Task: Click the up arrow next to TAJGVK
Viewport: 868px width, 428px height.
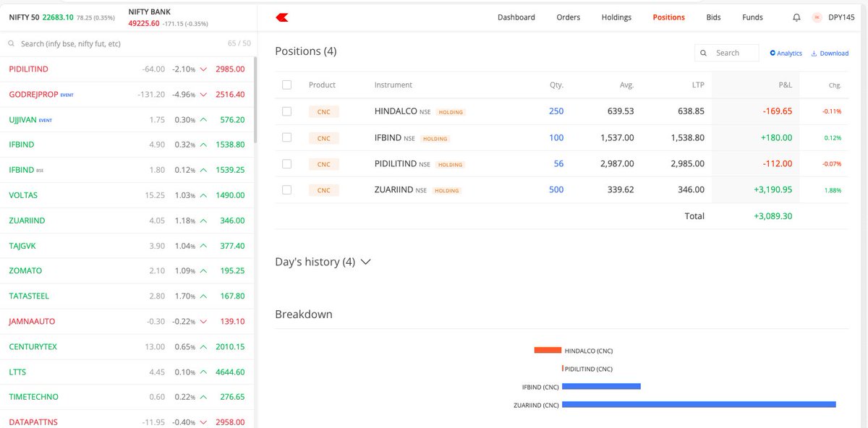Action: (x=203, y=246)
